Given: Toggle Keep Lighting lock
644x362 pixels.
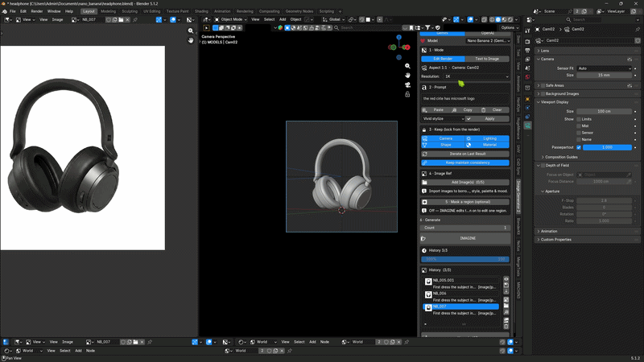Looking at the screenshot, I should point(487,138).
